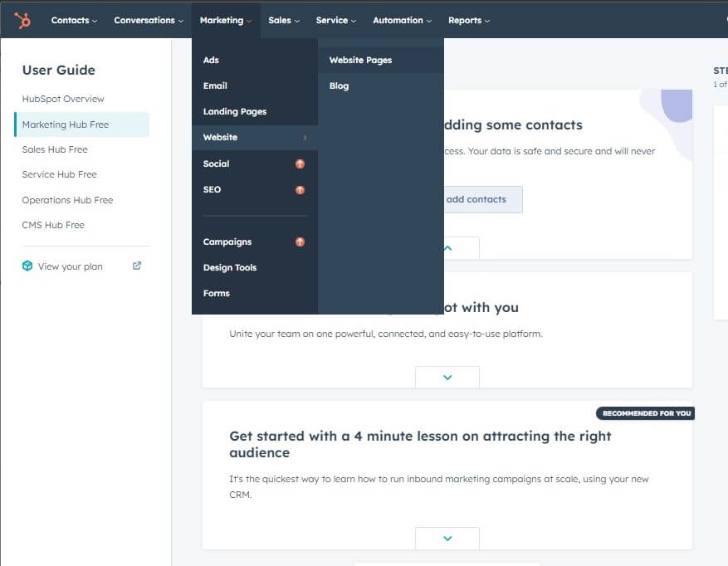Click the HubSpot sprocket logo
This screenshot has height=566, width=728.
[x=22, y=21]
